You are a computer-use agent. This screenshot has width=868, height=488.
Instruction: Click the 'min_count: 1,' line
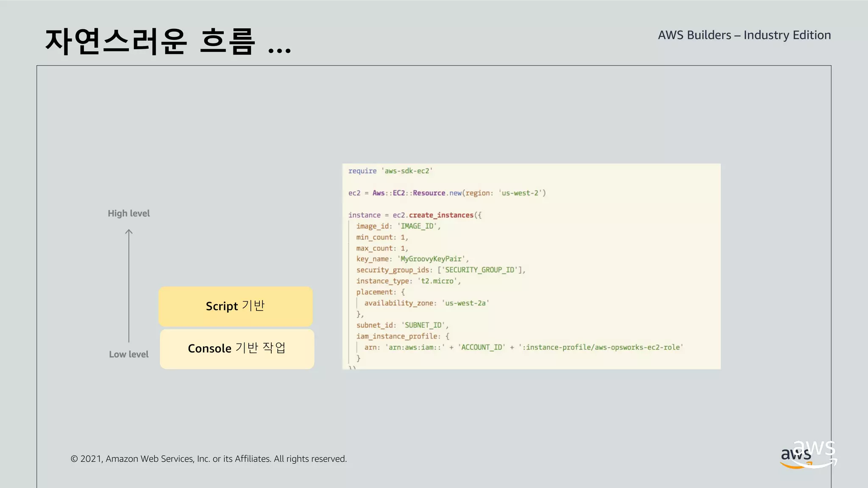[382, 237]
